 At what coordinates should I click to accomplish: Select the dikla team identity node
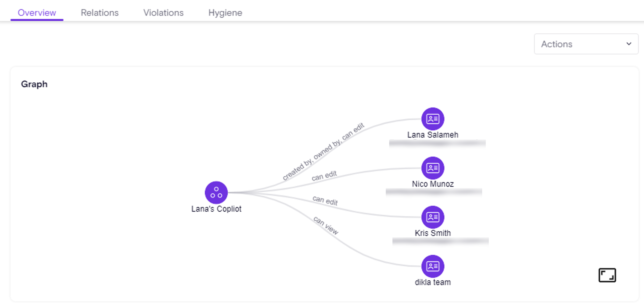[x=432, y=266]
